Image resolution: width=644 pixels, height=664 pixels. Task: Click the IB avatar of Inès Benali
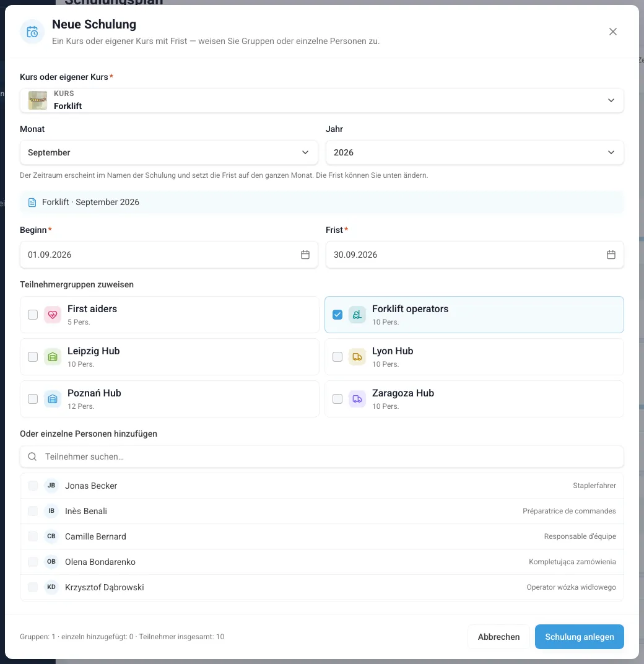click(51, 511)
